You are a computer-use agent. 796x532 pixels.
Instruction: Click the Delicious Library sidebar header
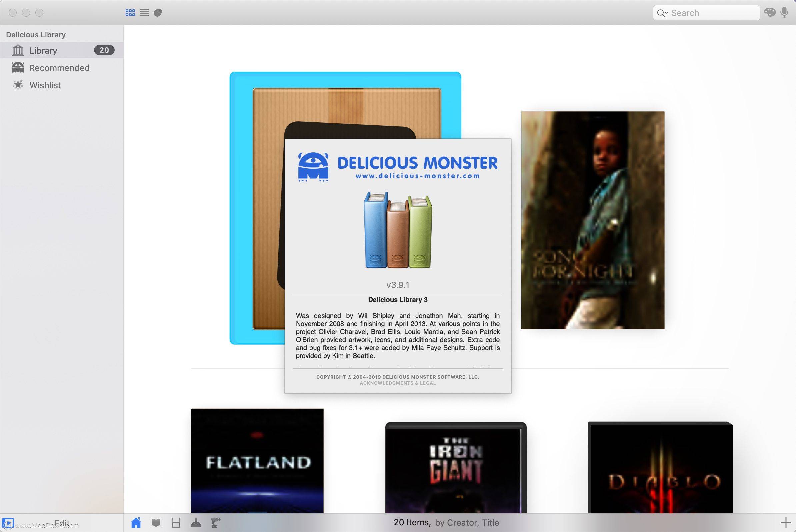[x=36, y=35]
